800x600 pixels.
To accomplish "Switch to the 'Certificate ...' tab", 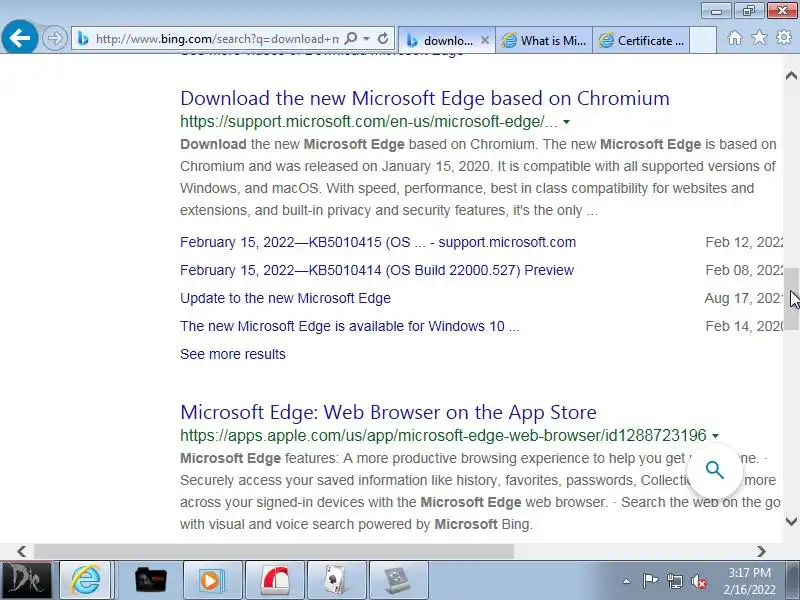I will point(642,40).
